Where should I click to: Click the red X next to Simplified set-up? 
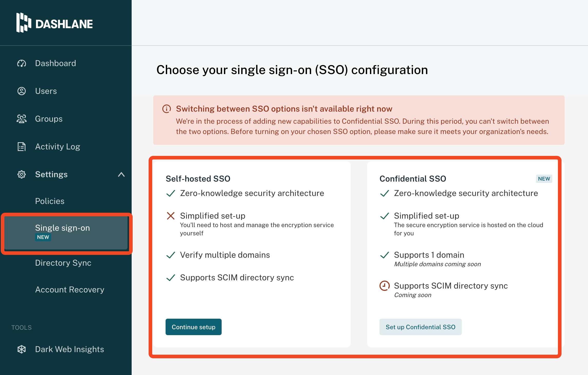171,216
